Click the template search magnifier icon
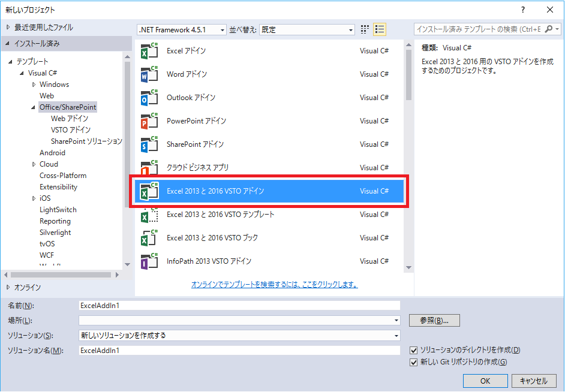 tap(548, 29)
